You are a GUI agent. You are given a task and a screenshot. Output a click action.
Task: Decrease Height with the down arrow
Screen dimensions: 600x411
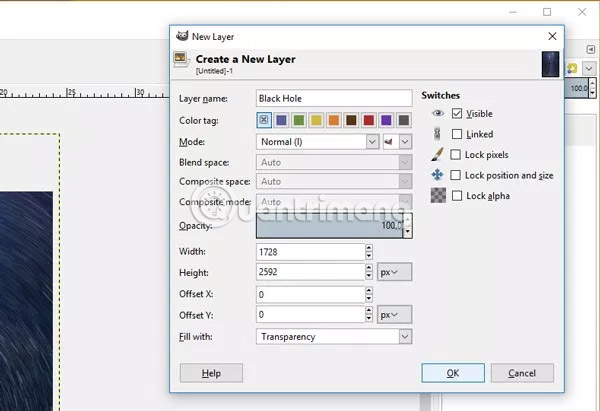[369, 276]
